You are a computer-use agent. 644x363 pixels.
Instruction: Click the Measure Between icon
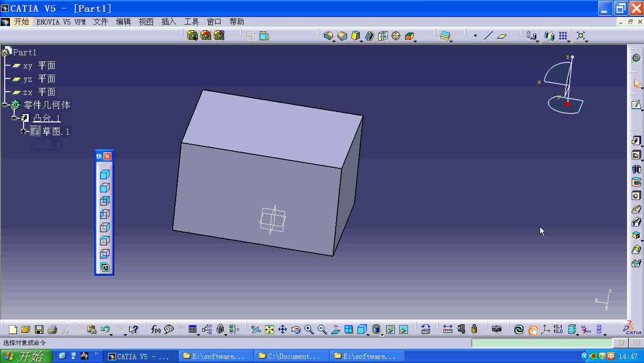pyautogui.click(x=448, y=329)
